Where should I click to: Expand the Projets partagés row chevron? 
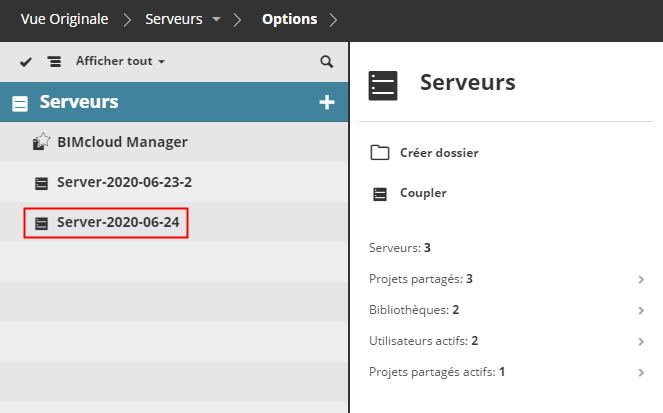[x=641, y=279]
